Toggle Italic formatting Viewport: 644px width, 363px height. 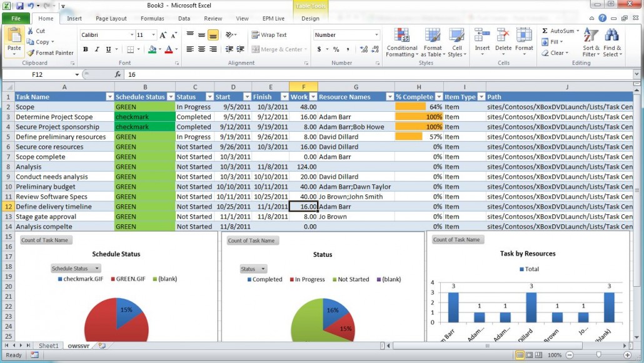click(97, 49)
